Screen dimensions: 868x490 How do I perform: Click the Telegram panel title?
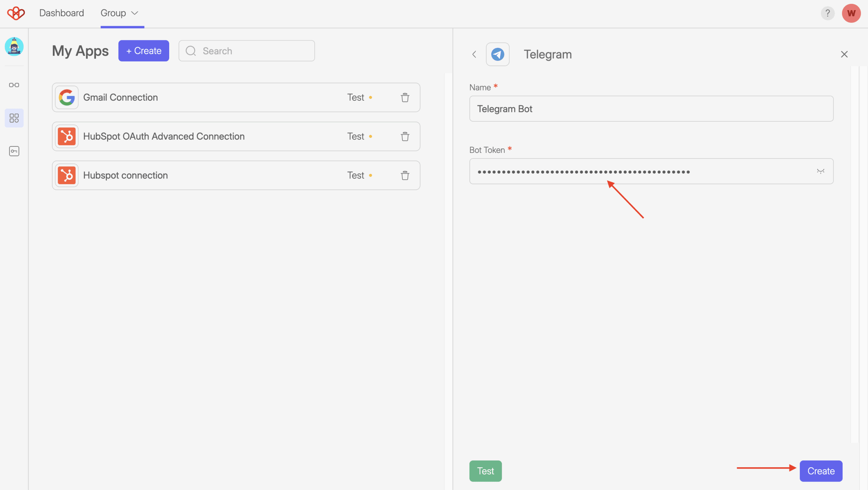548,54
